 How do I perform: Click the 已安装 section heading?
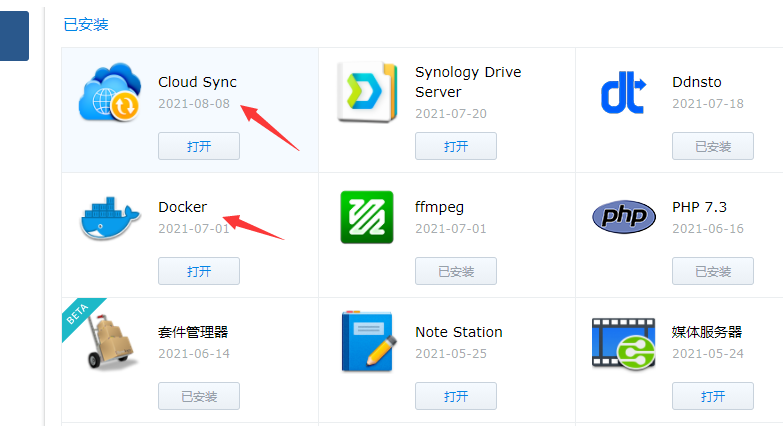click(86, 24)
